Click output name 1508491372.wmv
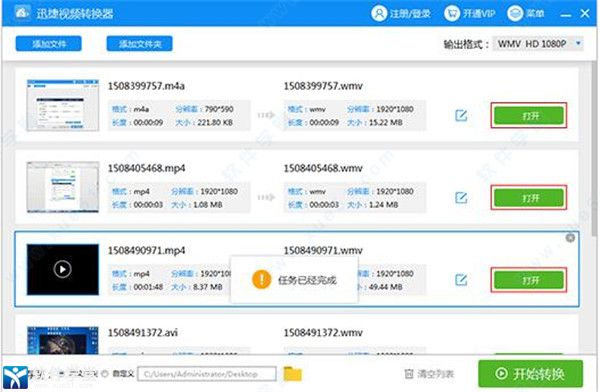This screenshot has height=392, width=600. [x=323, y=332]
